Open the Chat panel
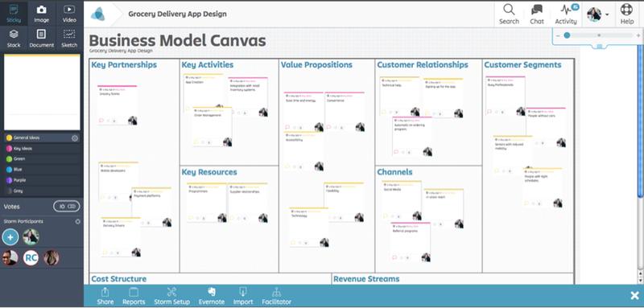 [x=537, y=14]
